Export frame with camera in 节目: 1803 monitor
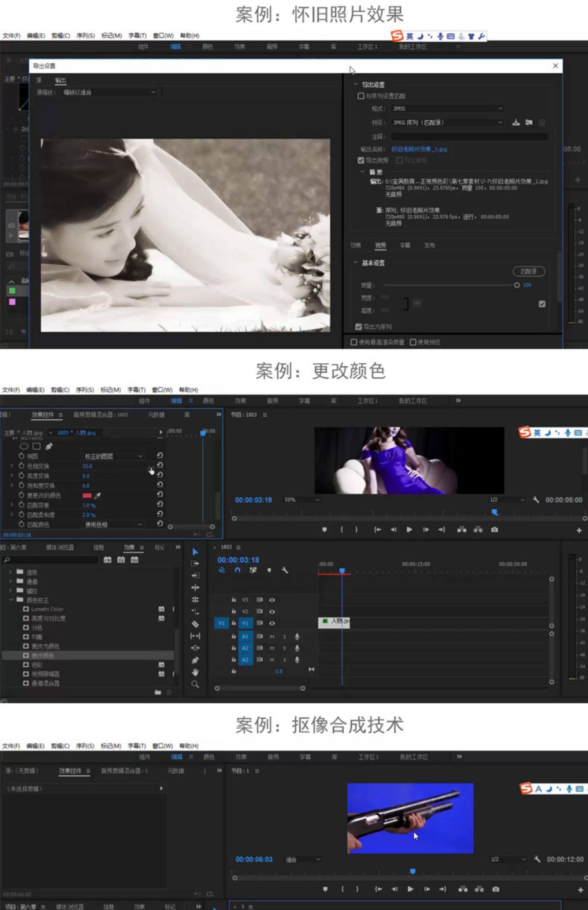The height and width of the screenshot is (910, 588). pyautogui.click(x=495, y=529)
